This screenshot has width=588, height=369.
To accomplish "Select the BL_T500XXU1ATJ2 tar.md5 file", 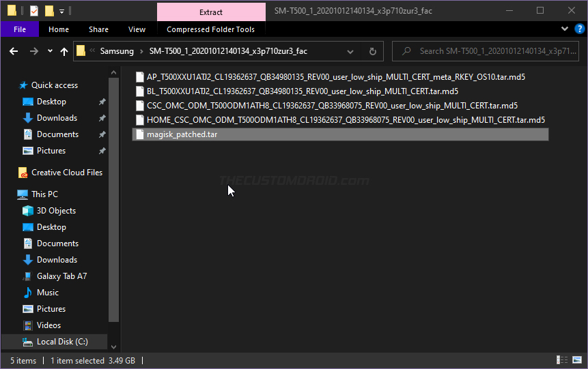I will point(303,91).
